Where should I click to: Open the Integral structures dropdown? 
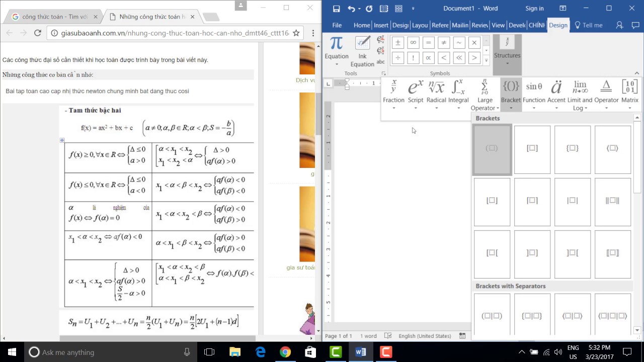(458, 95)
